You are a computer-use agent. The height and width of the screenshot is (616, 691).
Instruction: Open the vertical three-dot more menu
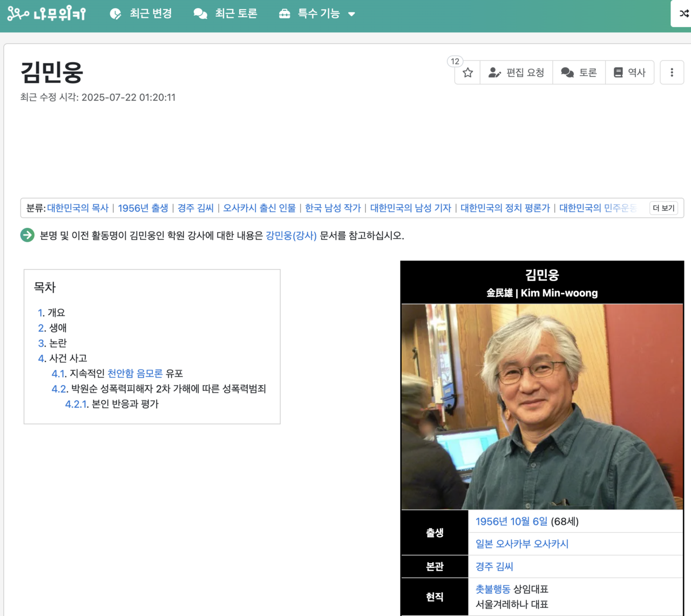[672, 72]
